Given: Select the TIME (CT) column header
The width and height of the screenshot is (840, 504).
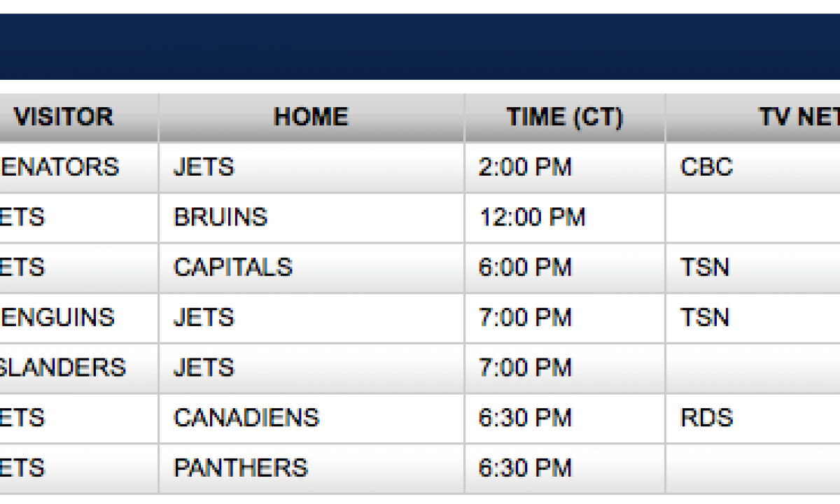Looking at the screenshot, I should [564, 117].
